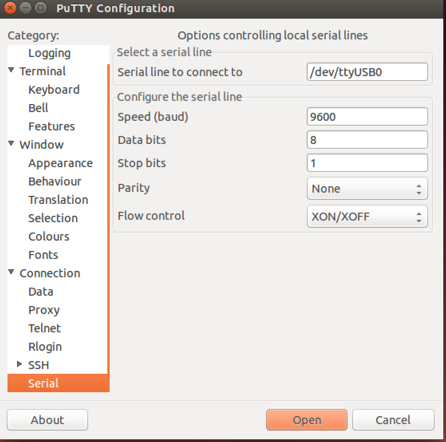Select the Colours category
Viewport: 446px width, 442px height.
(x=49, y=237)
